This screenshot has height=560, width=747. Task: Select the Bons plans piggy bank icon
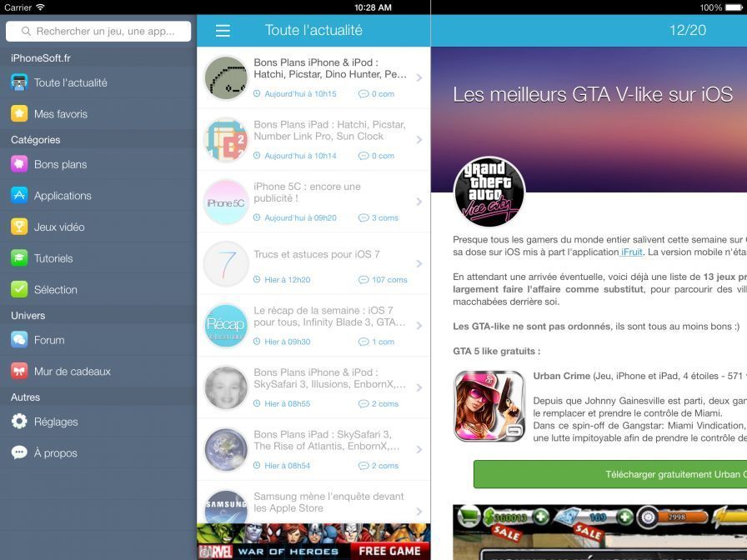19,164
